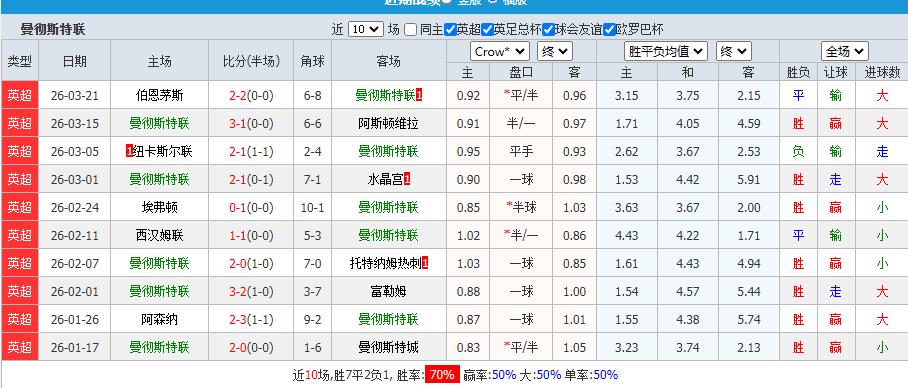Open the 终 dropdown beside Crow*
This screenshot has width=908, height=388.
[555, 52]
